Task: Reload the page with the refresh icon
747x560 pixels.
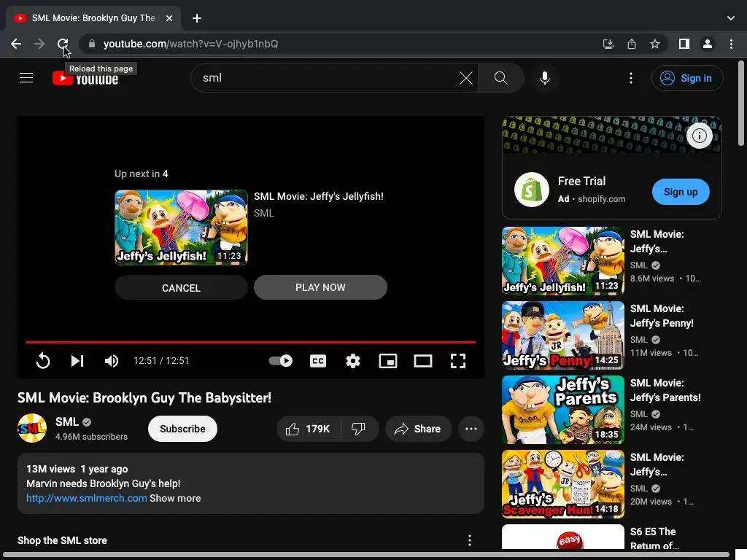Action: 63,44
